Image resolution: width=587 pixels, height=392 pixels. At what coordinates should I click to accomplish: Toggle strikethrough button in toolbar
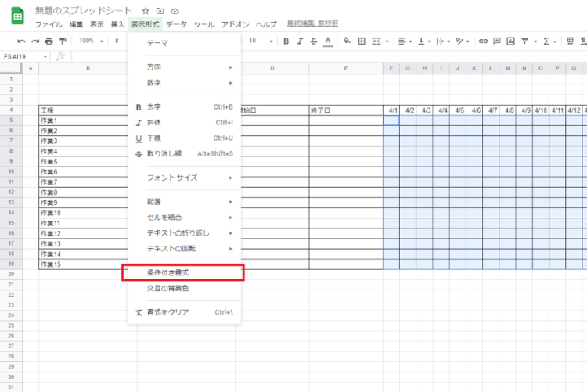click(313, 41)
